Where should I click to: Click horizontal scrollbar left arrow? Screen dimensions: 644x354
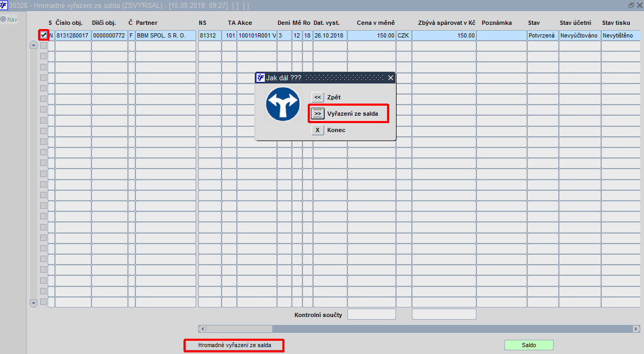point(202,329)
